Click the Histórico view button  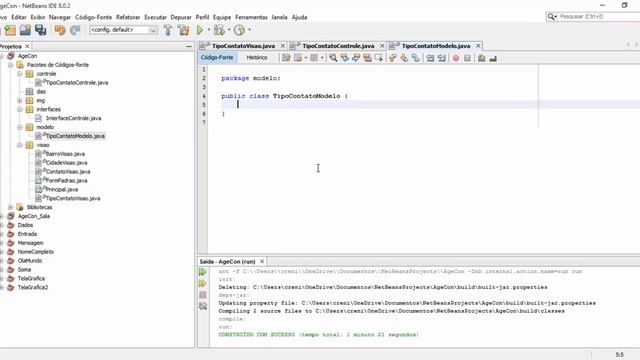pyautogui.click(x=257, y=58)
